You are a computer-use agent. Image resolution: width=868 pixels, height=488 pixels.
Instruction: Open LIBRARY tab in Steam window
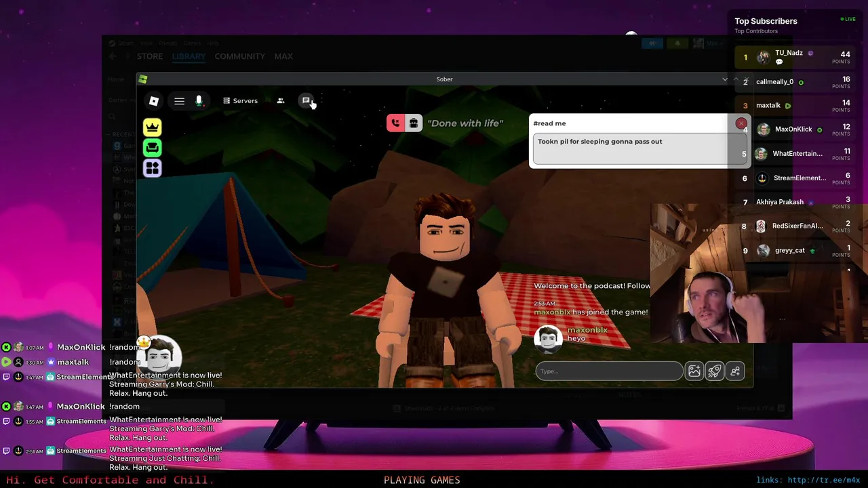pyautogui.click(x=189, y=56)
